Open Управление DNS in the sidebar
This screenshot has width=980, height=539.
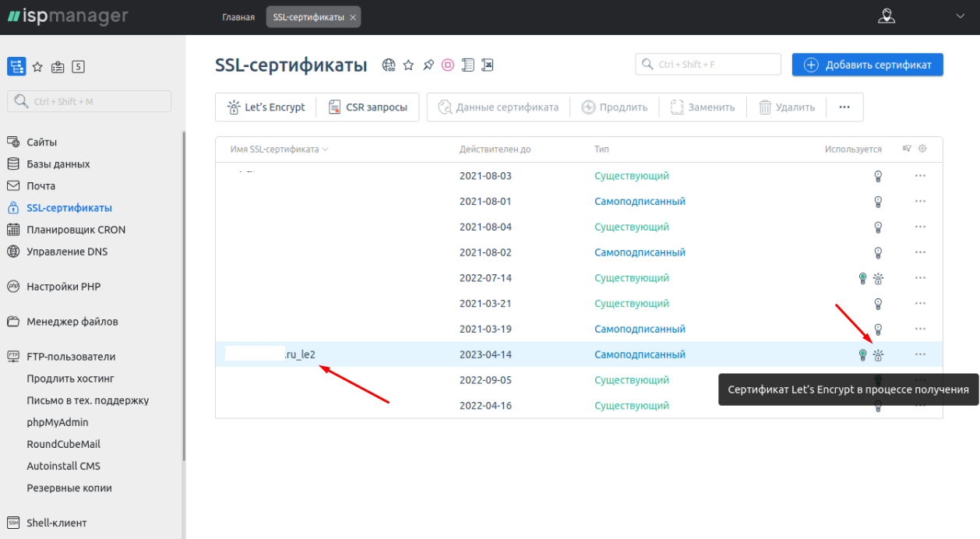point(67,252)
